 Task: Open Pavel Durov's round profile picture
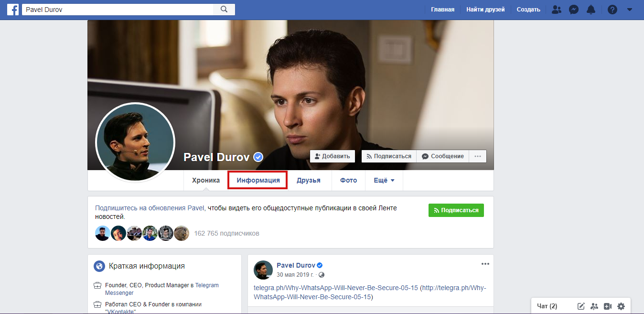coord(135,141)
